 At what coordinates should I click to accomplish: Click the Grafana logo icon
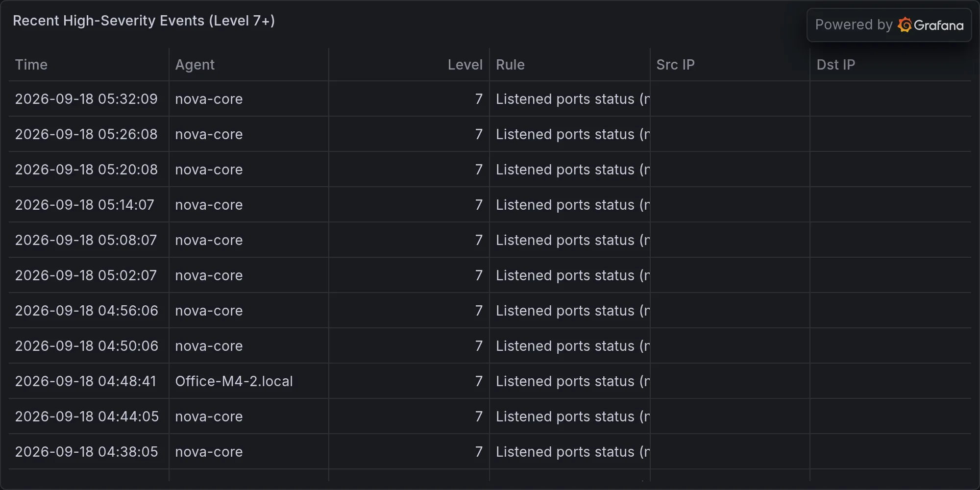pos(905,25)
